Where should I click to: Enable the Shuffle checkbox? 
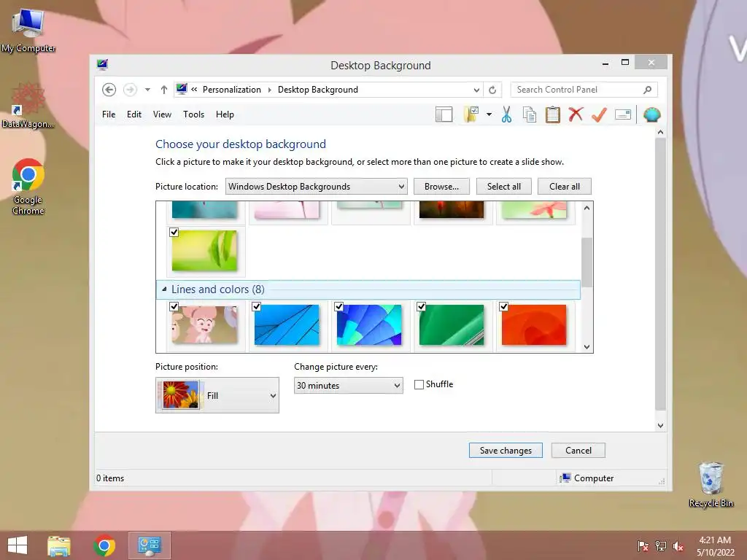click(x=419, y=385)
